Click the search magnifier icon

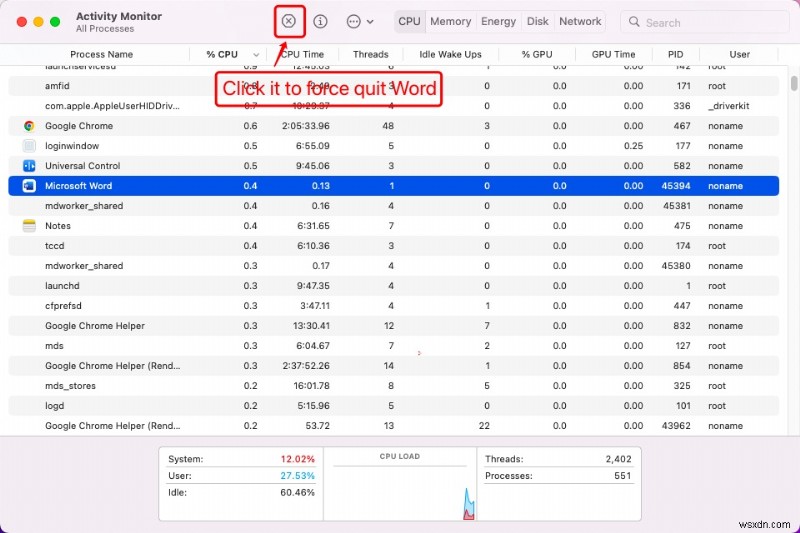click(x=634, y=22)
